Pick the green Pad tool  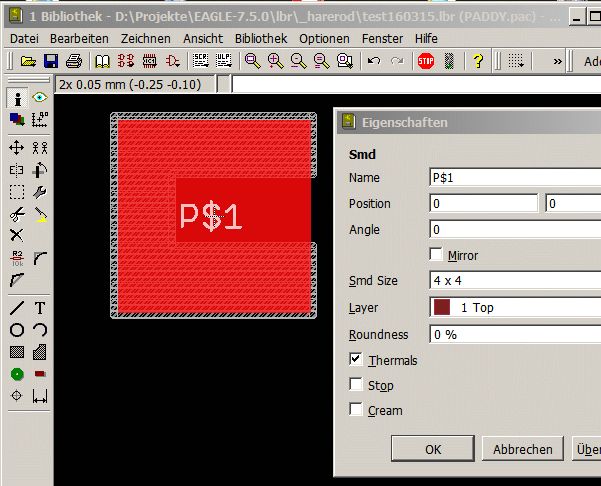tap(17, 374)
